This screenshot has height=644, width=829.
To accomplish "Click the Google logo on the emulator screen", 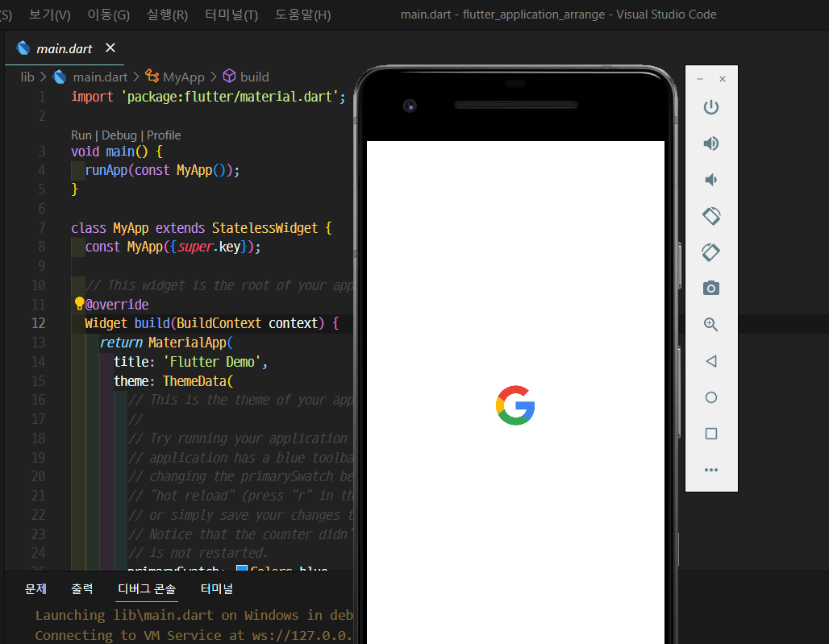I will coord(515,405).
